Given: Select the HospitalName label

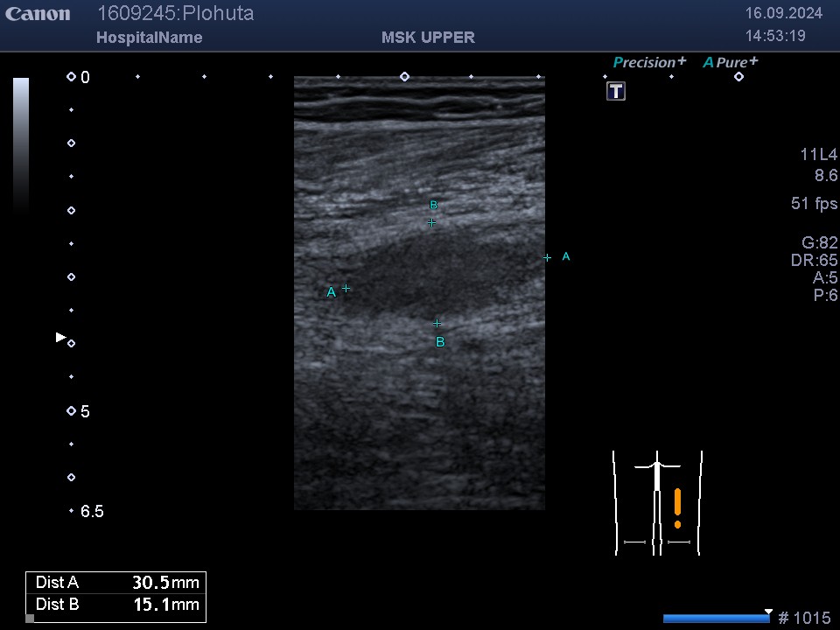Looking at the screenshot, I should pos(149,38).
